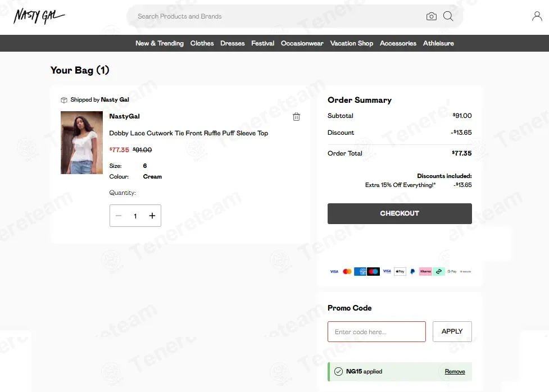Open the account profile icon
The width and height of the screenshot is (549, 392).
coord(537,16)
